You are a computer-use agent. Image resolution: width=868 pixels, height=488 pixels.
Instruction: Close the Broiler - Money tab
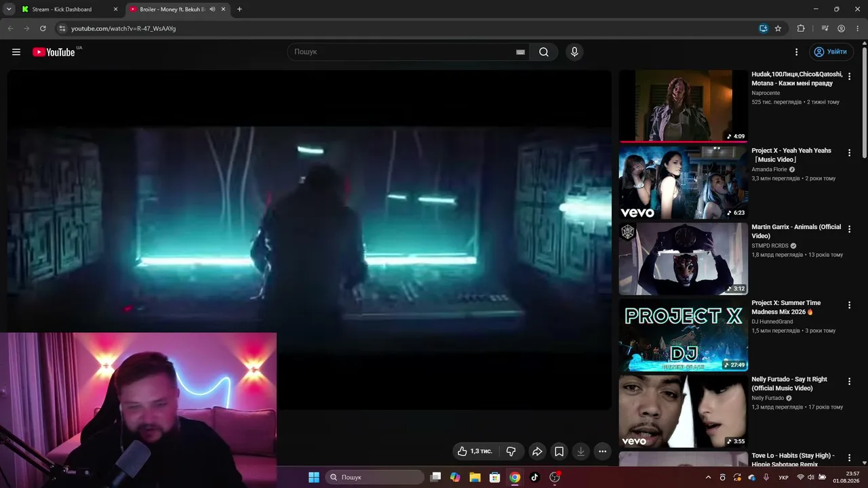(223, 9)
